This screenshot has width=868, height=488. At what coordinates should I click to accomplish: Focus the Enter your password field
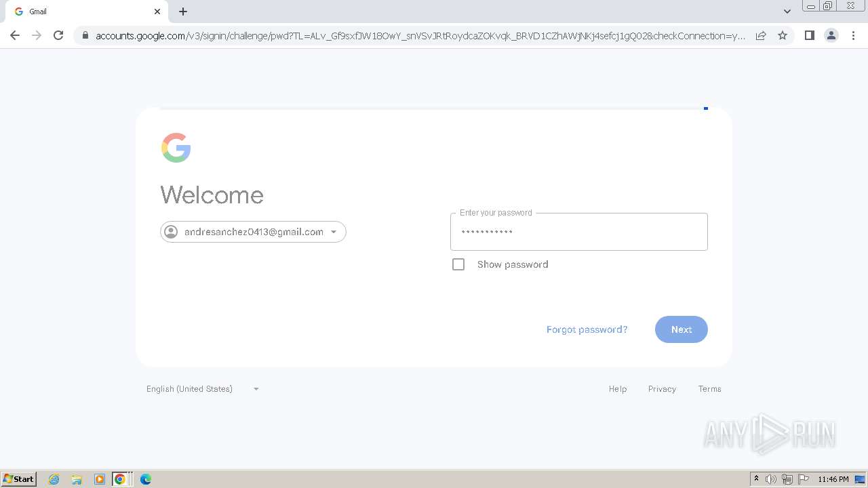pyautogui.click(x=579, y=232)
